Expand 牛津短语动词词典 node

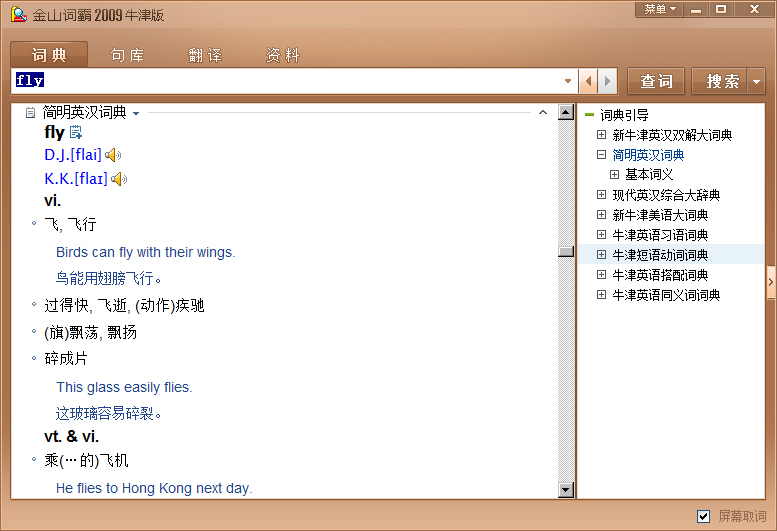point(601,255)
